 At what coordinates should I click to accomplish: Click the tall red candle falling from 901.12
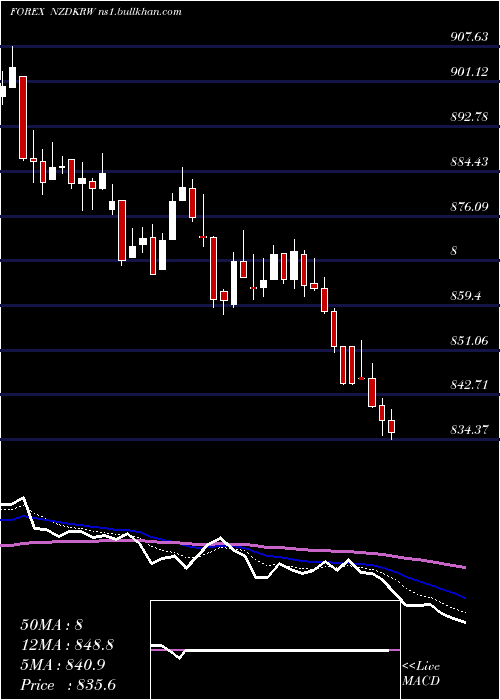pos(22,117)
